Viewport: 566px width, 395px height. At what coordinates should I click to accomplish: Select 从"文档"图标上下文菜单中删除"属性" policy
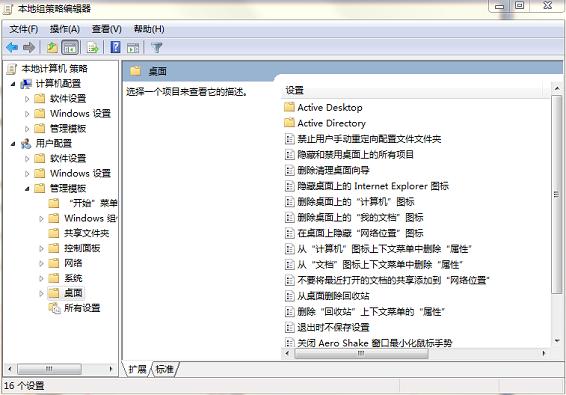click(x=380, y=265)
